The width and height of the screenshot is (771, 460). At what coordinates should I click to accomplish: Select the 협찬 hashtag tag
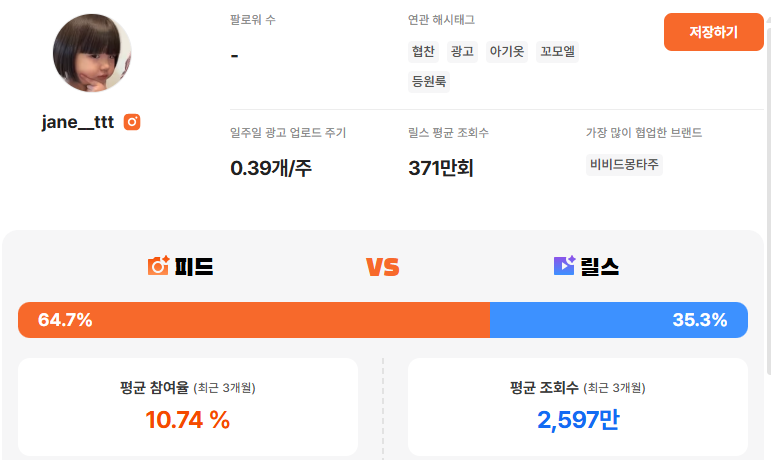coord(424,52)
